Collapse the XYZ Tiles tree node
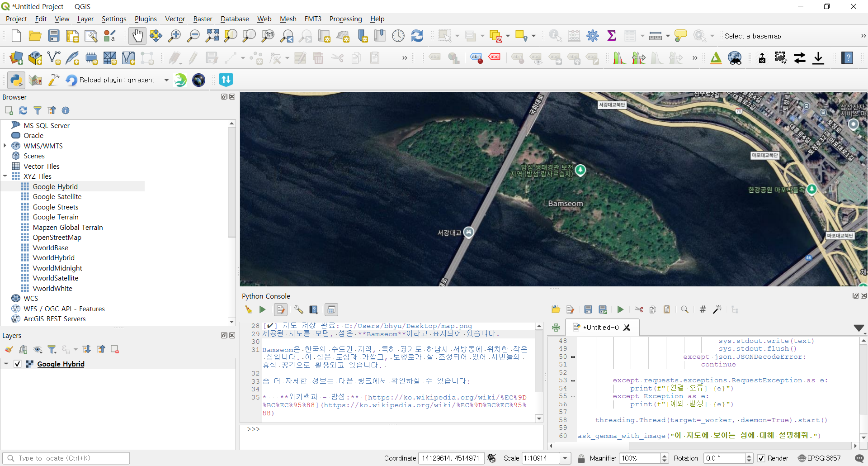Viewport: 868px width, 466px height. [x=5, y=176]
